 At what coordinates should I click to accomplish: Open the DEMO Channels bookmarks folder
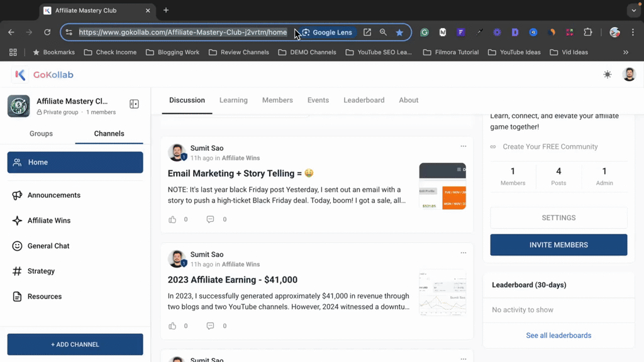point(307,52)
